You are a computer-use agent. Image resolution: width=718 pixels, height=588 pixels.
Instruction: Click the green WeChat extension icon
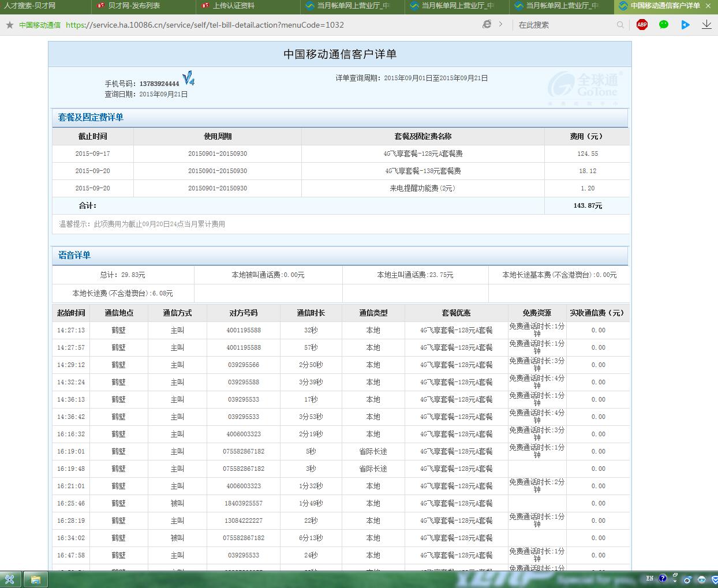point(664,24)
